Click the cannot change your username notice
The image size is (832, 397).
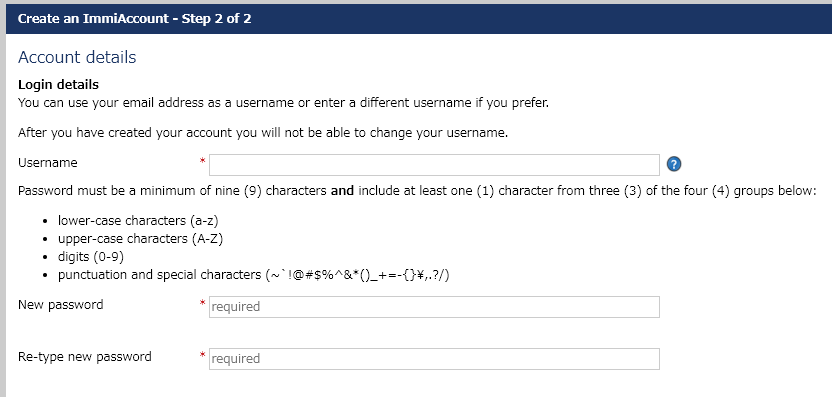point(263,133)
